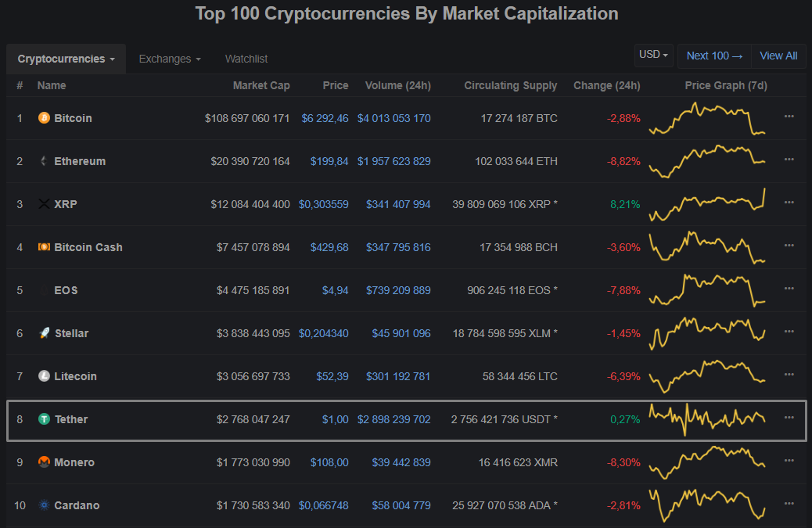Viewport: 812px width, 528px height.
Task: Click the View All button
Action: coord(778,55)
